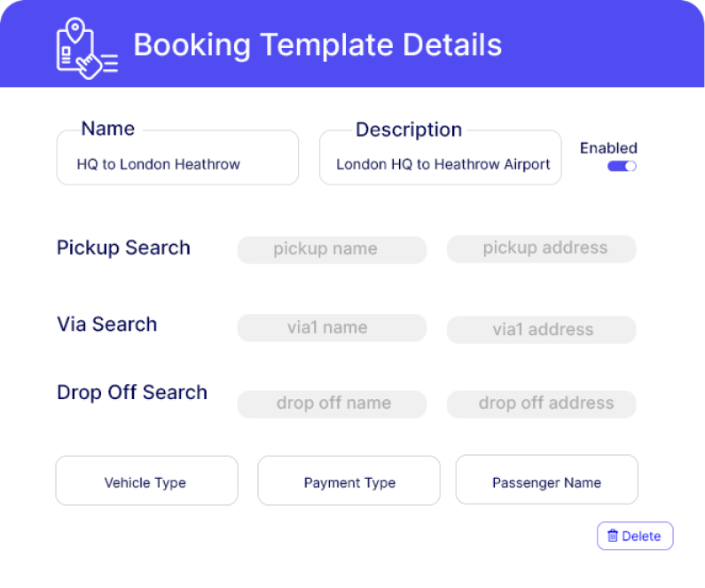The width and height of the screenshot is (705, 588).
Task: Open the Vehicle Type selector
Action: (x=146, y=481)
